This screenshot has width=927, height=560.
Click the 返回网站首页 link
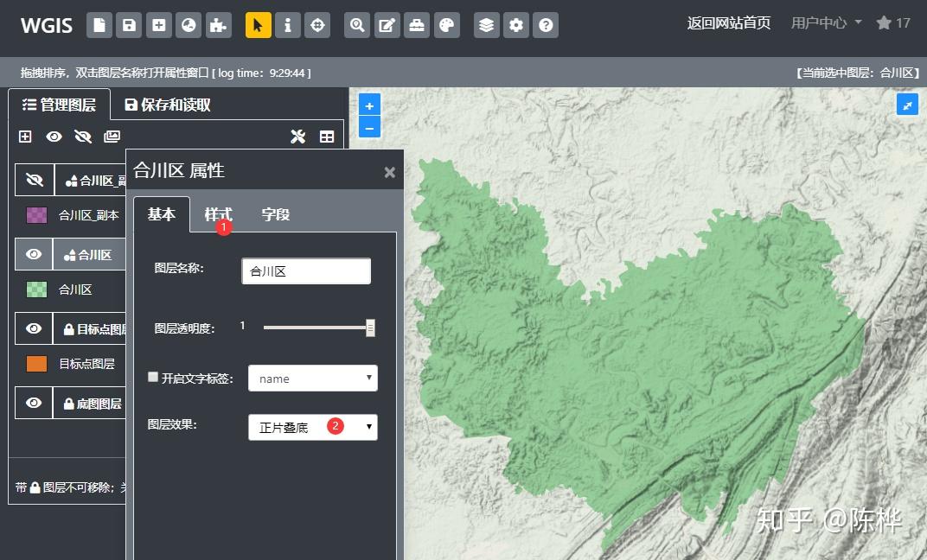click(x=728, y=23)
